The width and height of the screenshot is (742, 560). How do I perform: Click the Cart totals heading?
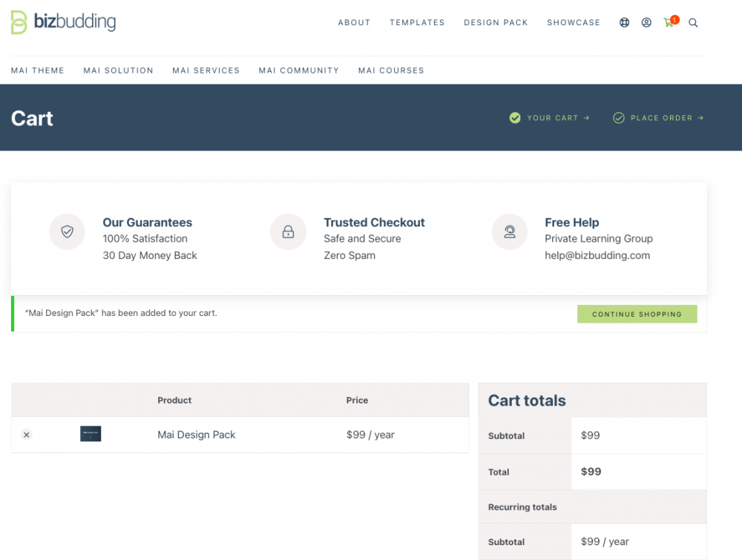click(x=527, y=401)
